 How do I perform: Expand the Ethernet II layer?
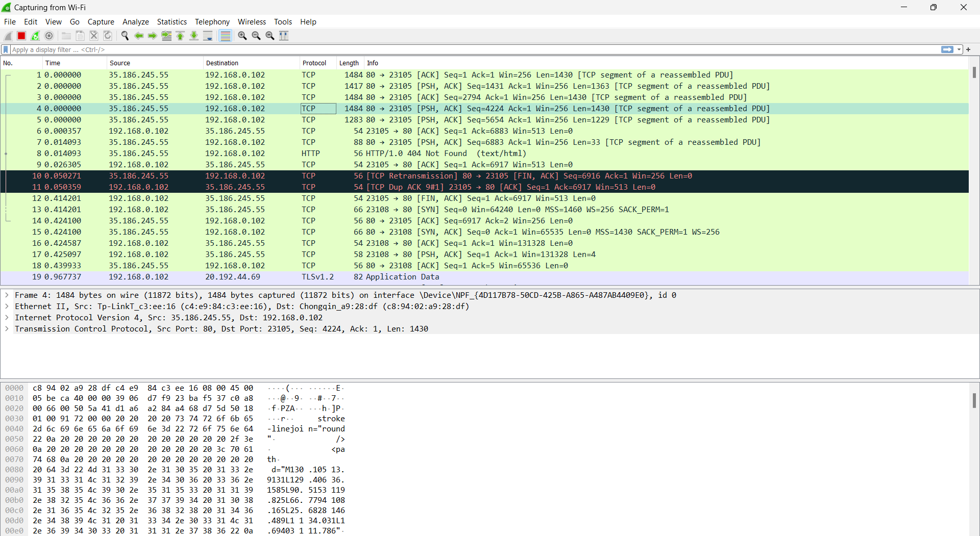(x=7, y=307)
